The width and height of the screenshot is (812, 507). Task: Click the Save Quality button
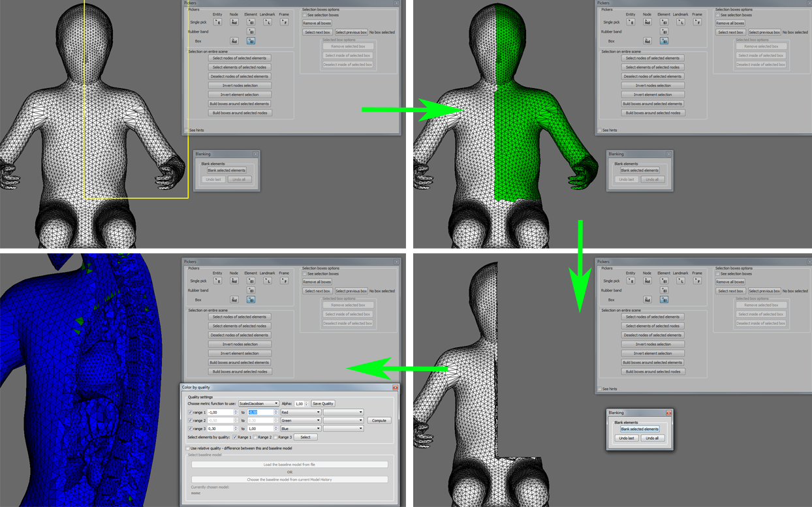click(323, 404)
